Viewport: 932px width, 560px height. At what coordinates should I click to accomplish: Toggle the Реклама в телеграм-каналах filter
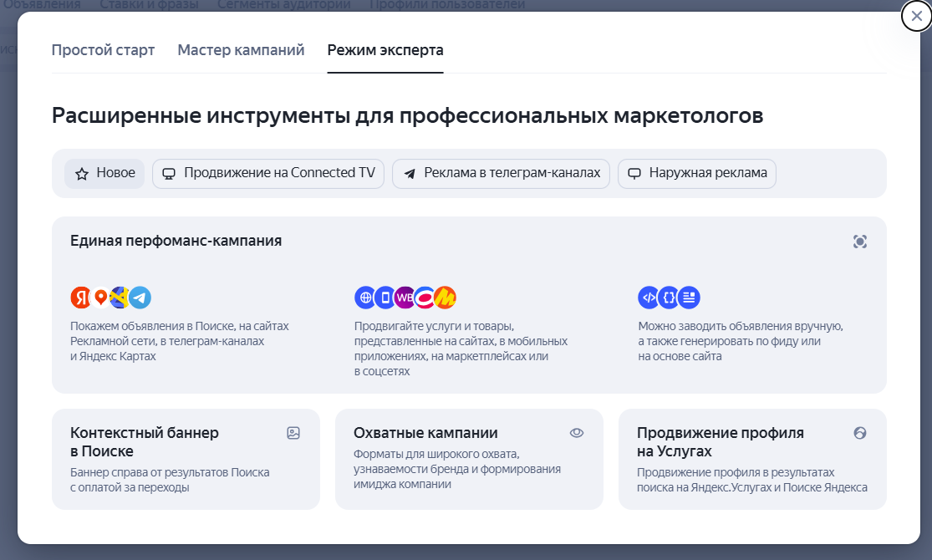[x=500, y=173]
